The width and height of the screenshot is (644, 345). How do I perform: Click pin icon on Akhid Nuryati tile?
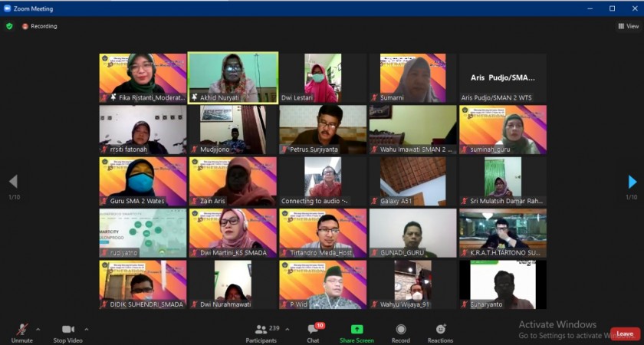194,98
